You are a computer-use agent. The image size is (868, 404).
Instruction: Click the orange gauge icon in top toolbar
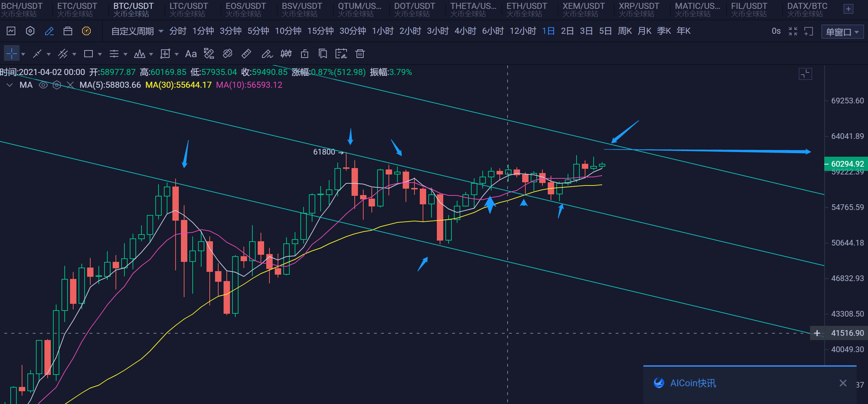click(86, 31)
